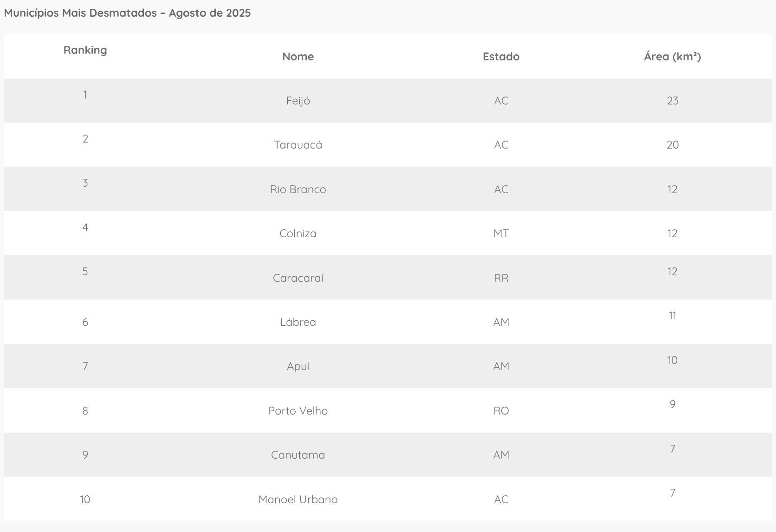Image resolution: width=776 pixels, height=532 pixels.
Task: Click the Ranking column header
Action: pos(85,50)
